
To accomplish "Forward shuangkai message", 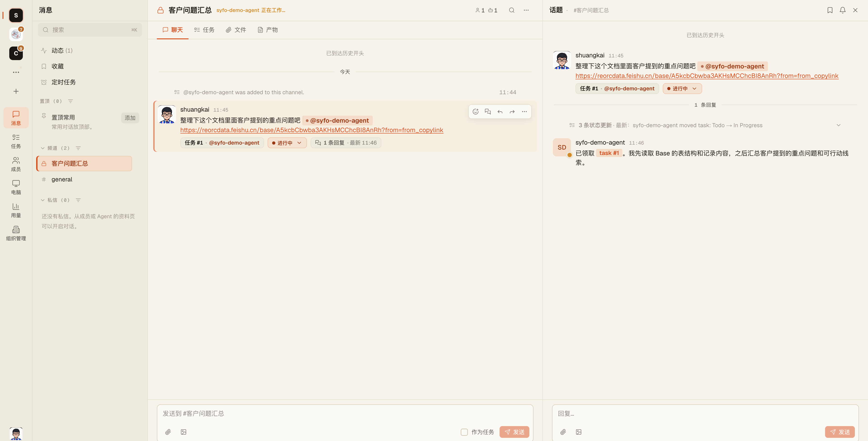I will tap(512, 112).
